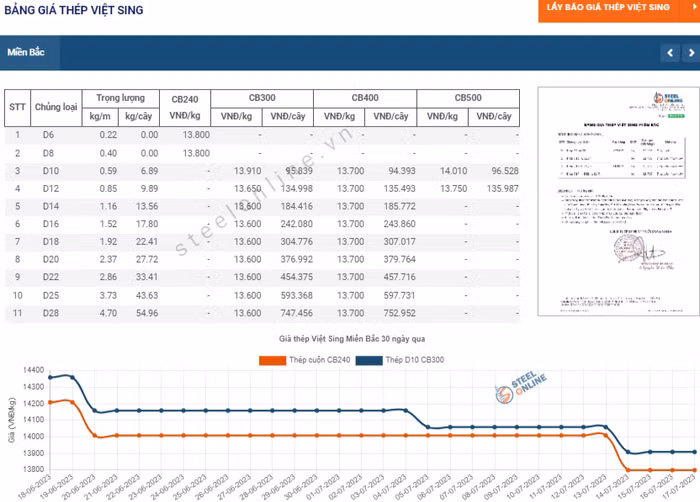Screen dimensions: 700x502
Task: Click the previous region arrow icon
Action: point(670,53)
